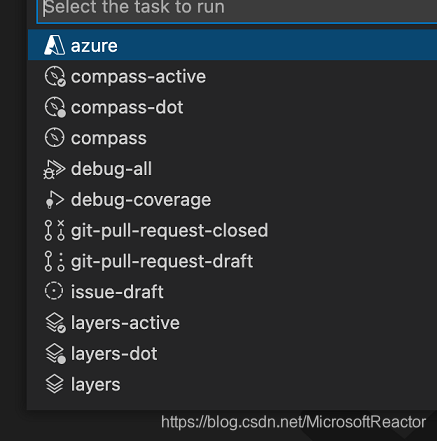Click the git-pull-request-closed icon
Viewport: 437px width, 441px height.
tap(54, 230)
